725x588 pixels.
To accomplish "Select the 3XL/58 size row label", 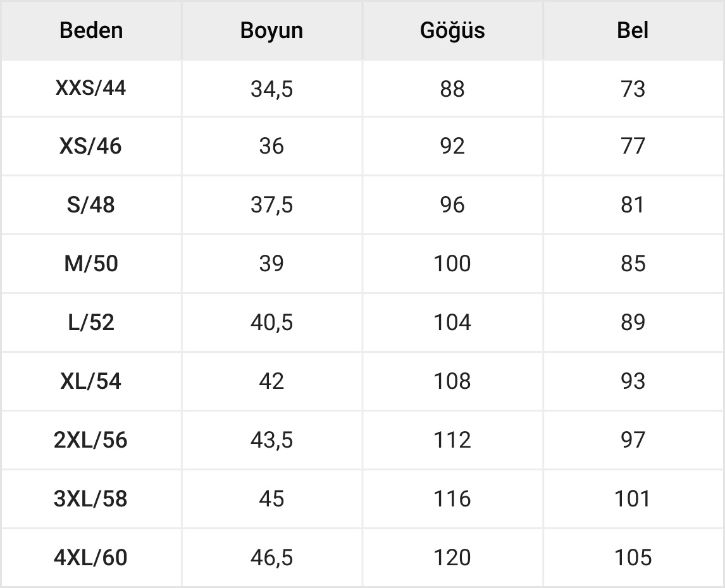I will pyautogui.click(x=91, y=499).
